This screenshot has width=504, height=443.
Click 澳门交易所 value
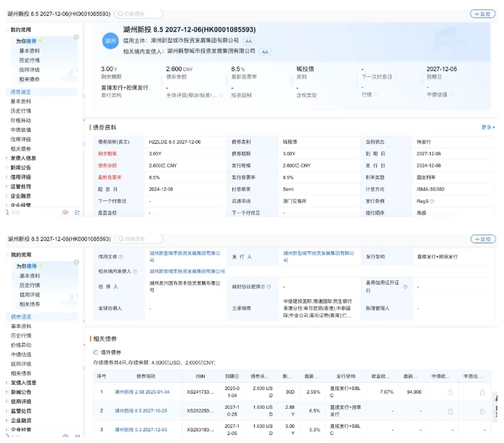tap(294, 201)
